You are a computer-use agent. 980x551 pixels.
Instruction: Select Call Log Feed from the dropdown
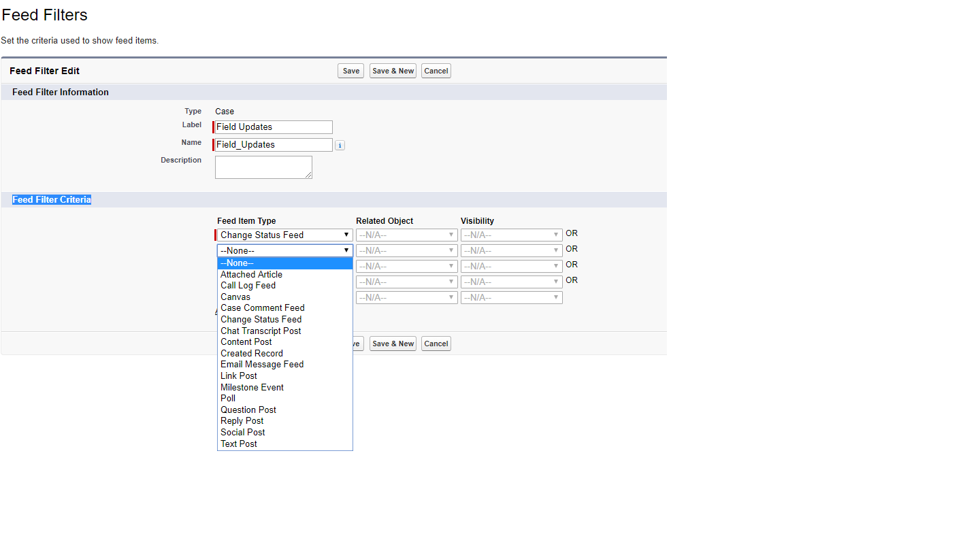click(248, 285)
